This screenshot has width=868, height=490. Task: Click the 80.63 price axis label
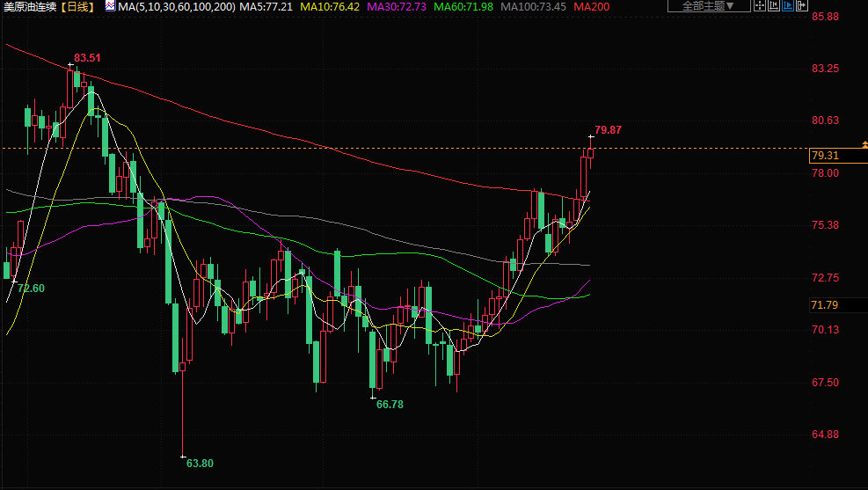point(825,121)
